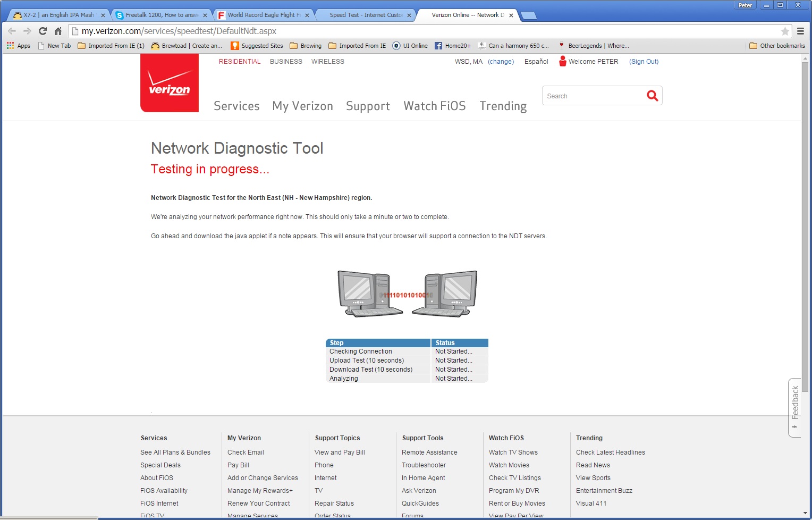Open a new browser tab
The image size is (812, 520).
[x=529, y=15]
